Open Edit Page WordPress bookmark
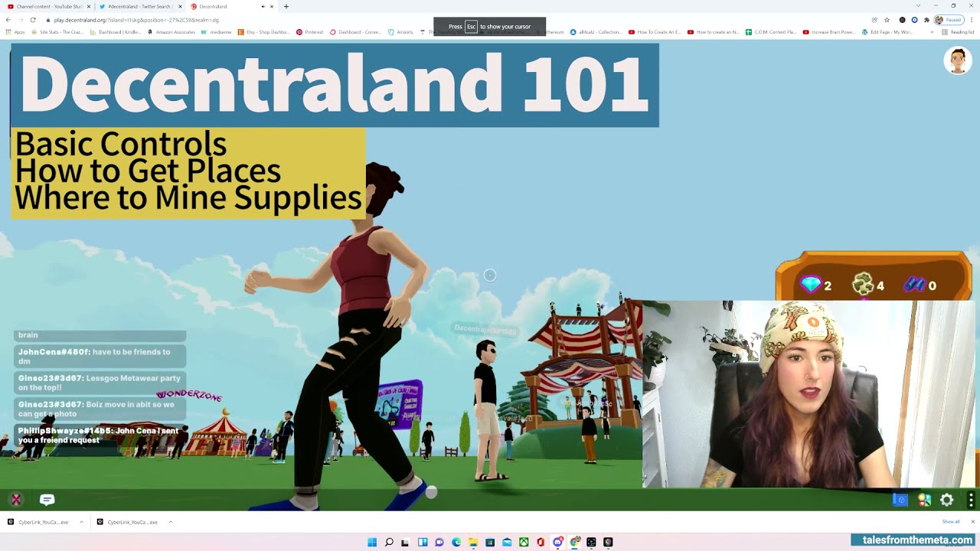 [887, 32]
